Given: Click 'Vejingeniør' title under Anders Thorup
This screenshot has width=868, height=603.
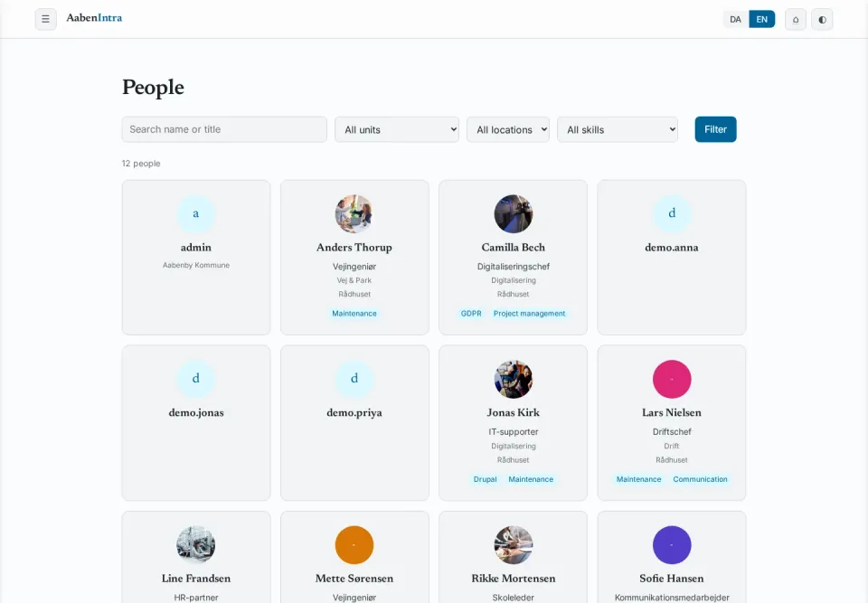Looking at the screenshot, I should [x=354, y=267].
